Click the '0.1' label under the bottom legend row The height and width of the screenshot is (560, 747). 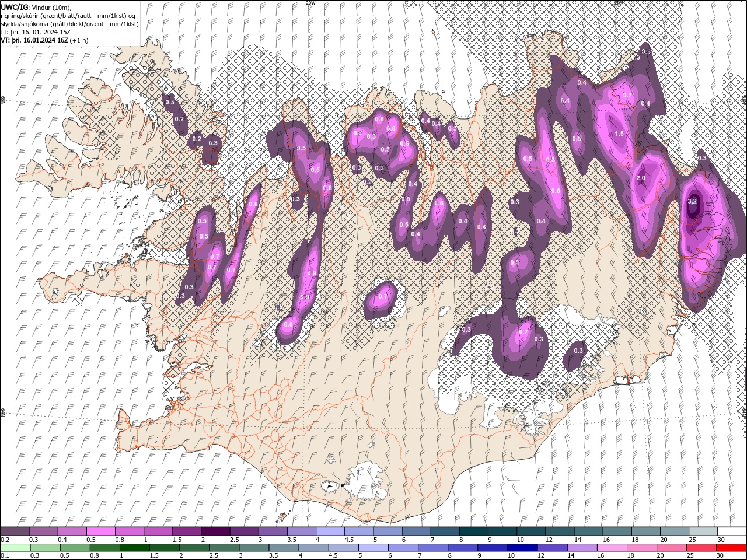click(x=5, y=556)
